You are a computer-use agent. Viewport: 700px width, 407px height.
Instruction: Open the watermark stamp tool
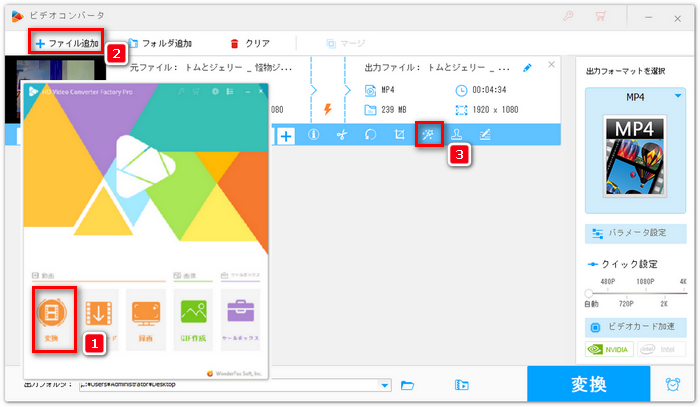click(457, 135)
